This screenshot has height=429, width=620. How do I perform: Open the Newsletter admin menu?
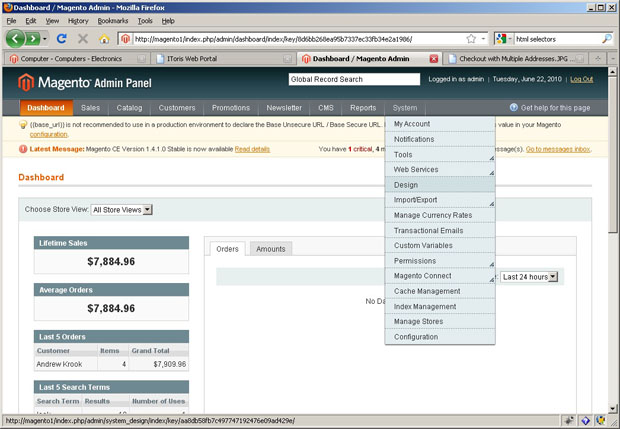click(284, 108)
